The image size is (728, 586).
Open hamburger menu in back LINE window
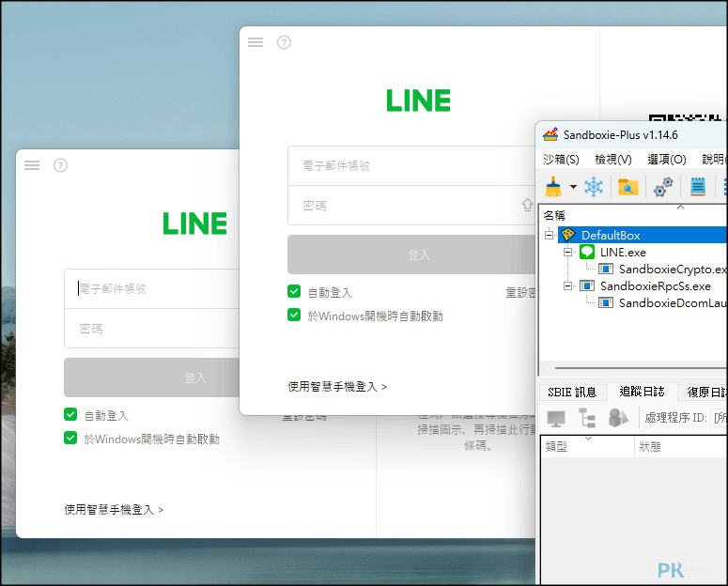coord(32,165)
